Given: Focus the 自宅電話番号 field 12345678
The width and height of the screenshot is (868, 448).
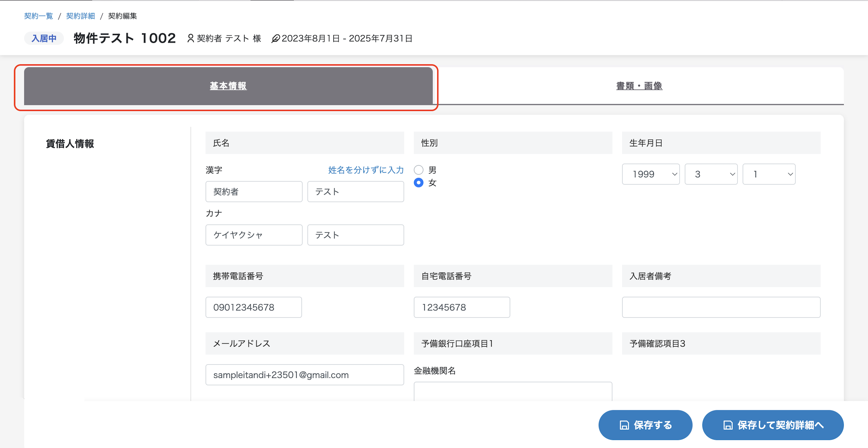Looking at the screenshot, I should point(462,307).
